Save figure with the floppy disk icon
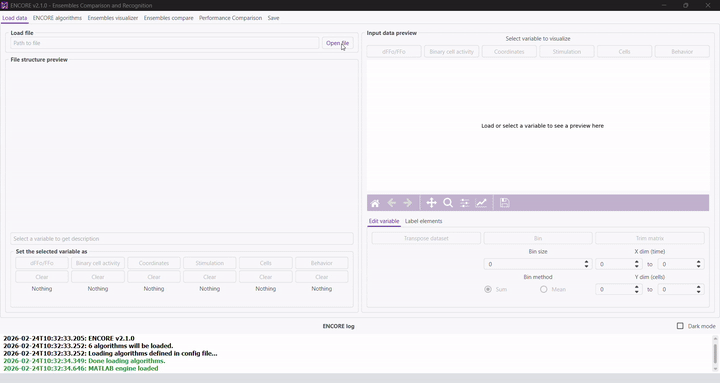This screenshot has height=383, width=720. (x=505, y=203)
